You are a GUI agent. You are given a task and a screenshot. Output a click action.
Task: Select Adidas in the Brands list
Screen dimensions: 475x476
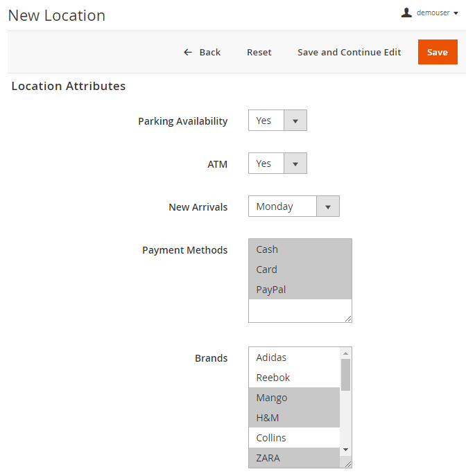pos(293,358)
